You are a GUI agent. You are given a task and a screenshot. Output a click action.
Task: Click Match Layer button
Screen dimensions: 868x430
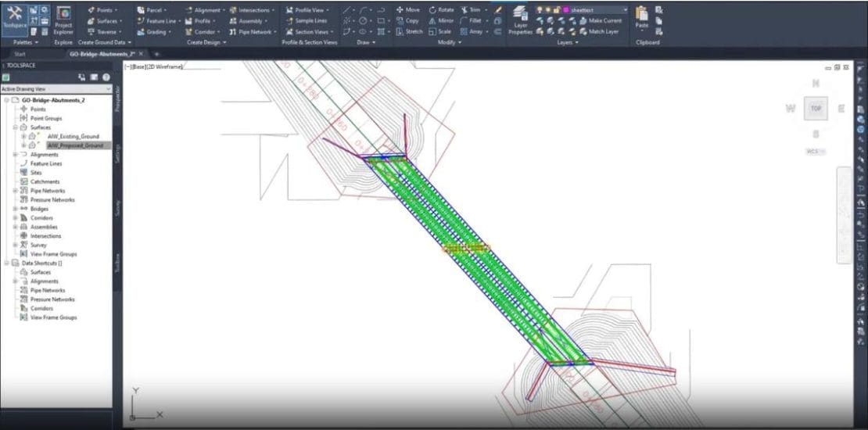point(599,31)
